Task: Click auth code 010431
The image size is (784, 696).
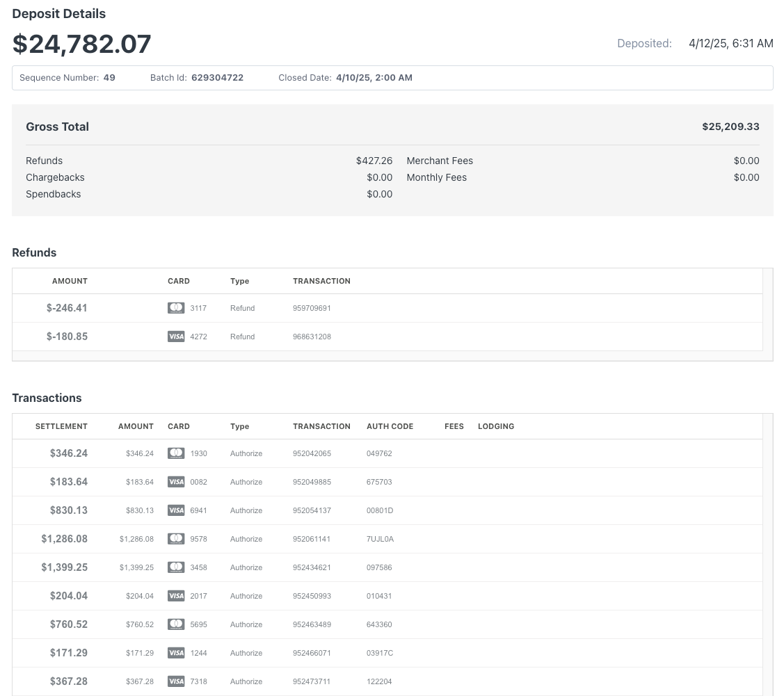Action: tap(379, 596)
